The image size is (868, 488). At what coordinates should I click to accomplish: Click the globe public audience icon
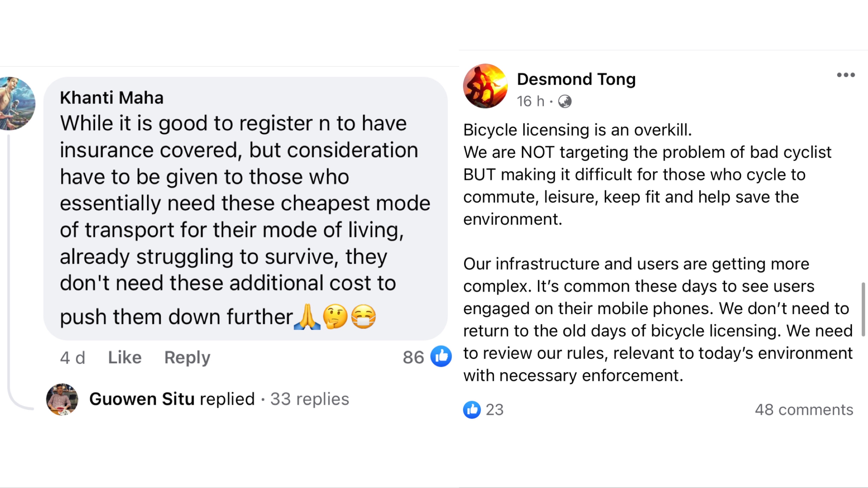[x=565, y=101]
